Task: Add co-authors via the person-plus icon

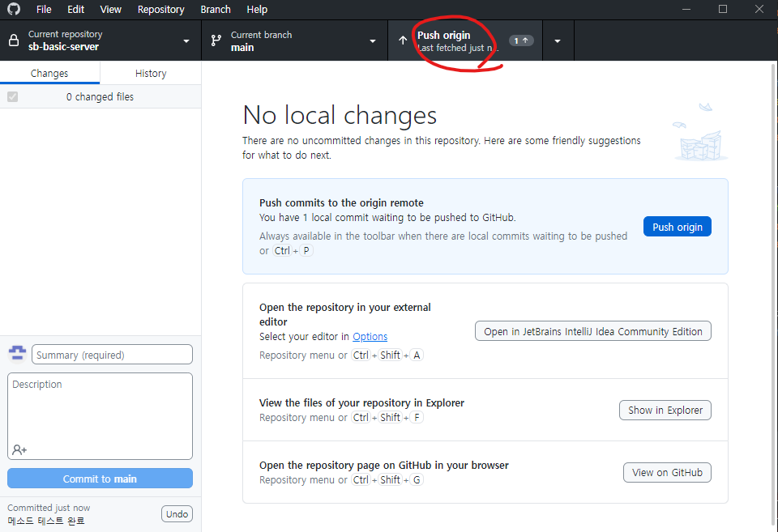Action: pos(19,449)
